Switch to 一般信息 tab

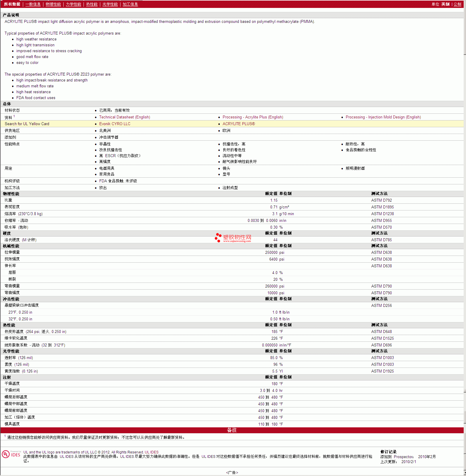click(x=33, y=4)
